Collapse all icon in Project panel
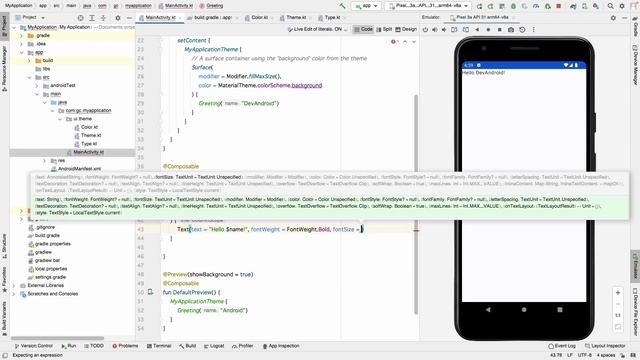 pyautogui.click(x=103, y=18)
